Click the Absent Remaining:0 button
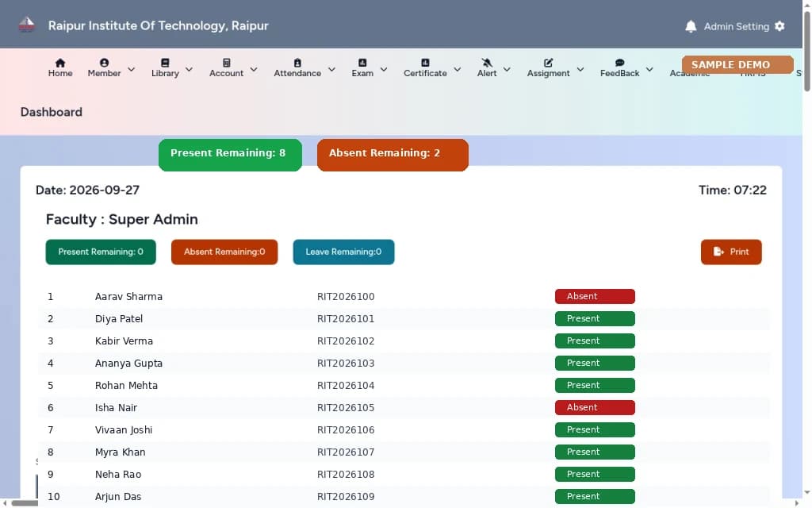 pyautogui.click(x=224, y=252)
